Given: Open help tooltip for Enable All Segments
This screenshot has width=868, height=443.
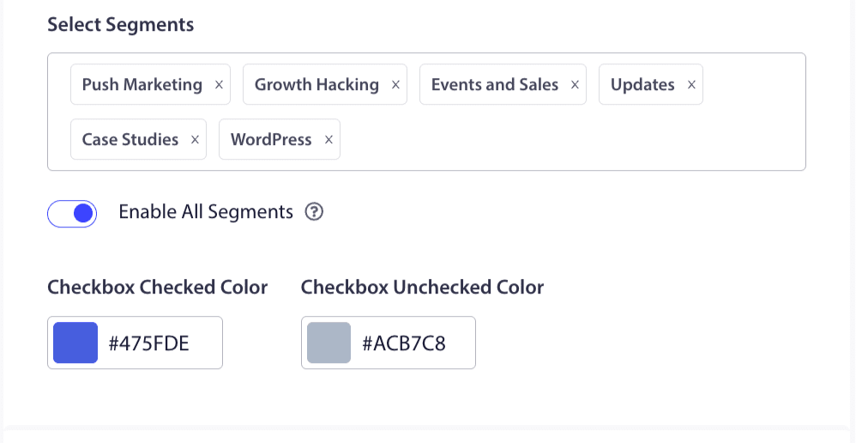Looking at the screenshot, I should [x=314, y=212].
